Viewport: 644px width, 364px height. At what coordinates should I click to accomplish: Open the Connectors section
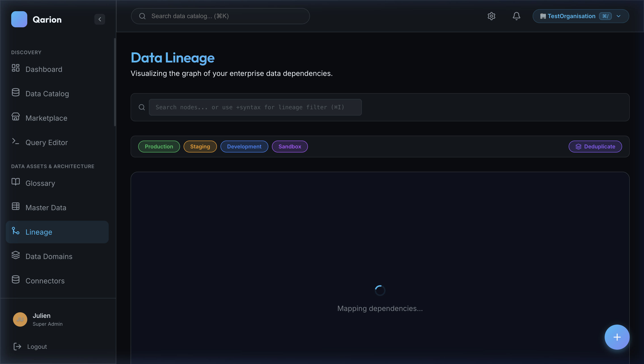[45, 281]
